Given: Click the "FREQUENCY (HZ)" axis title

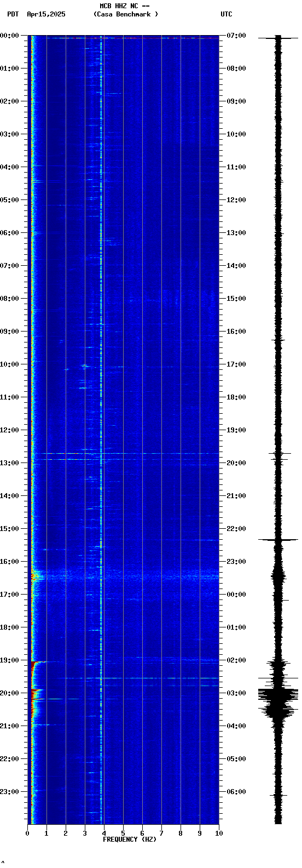Looking at the screenshot, I should pyautogui.click(x=130, y=840).
